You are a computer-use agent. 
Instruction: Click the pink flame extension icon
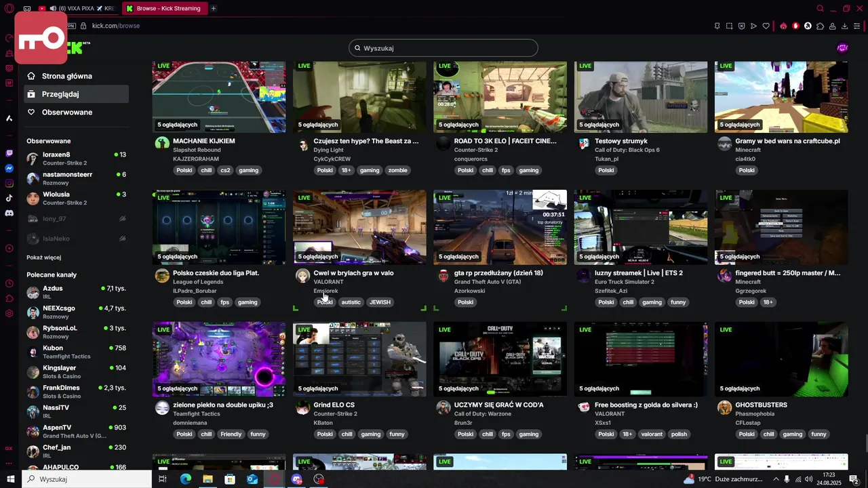[783, 26]
